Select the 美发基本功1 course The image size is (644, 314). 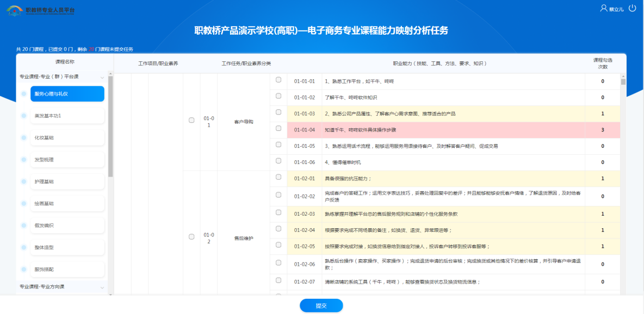[67, 116]
